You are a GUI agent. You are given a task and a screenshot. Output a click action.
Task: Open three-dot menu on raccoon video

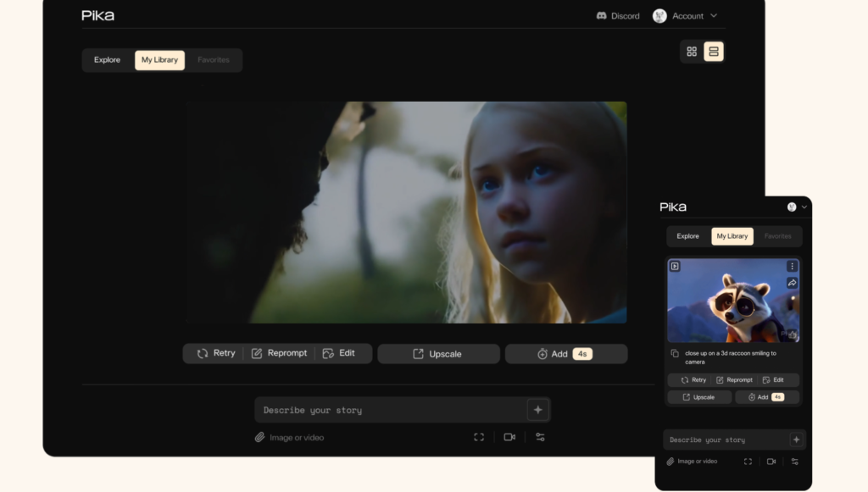(792, 266)
